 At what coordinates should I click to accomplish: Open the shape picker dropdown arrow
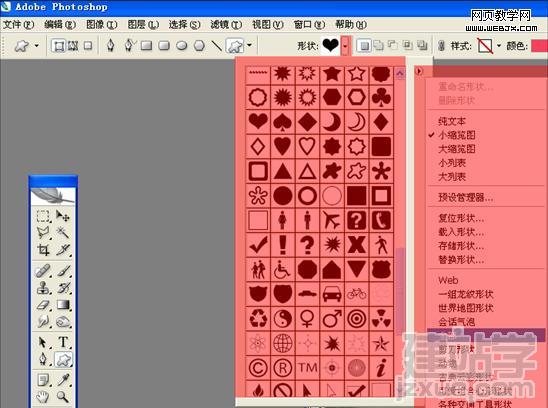(x=345, y=46)
